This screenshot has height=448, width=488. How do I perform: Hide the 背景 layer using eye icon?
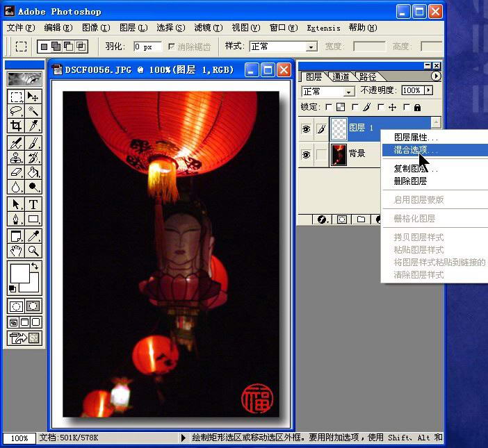click(x=306, y=154)
